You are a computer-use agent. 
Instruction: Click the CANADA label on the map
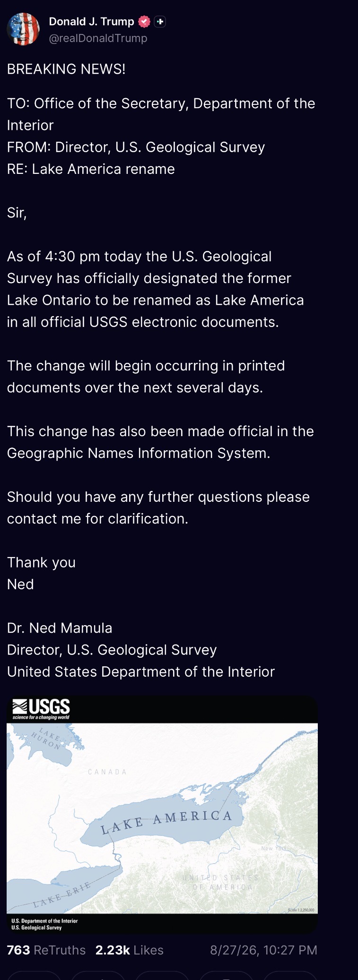(x=107, y=772)
